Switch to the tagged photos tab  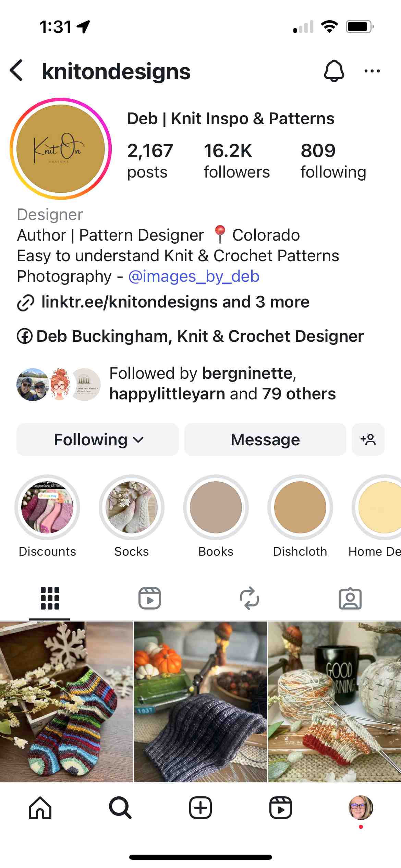point(350,598)
